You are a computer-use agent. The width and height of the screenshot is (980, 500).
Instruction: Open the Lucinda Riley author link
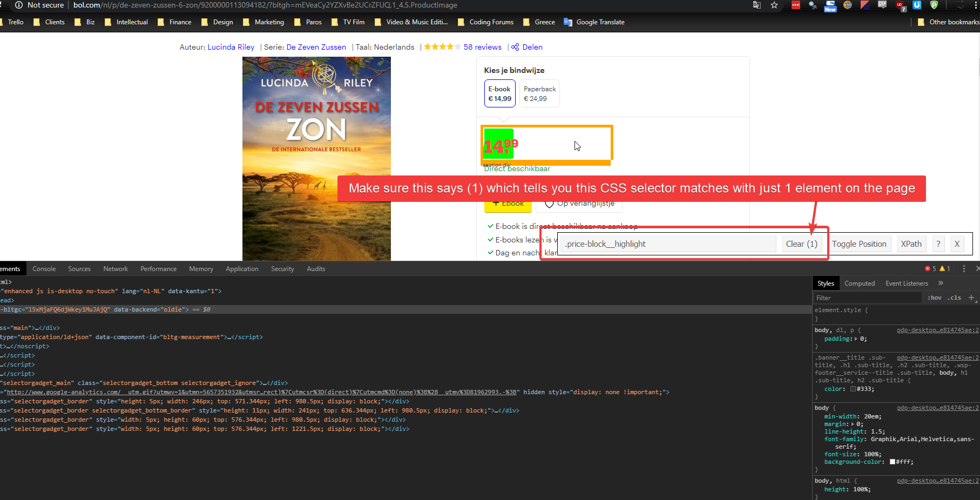[x=231, y=47]
